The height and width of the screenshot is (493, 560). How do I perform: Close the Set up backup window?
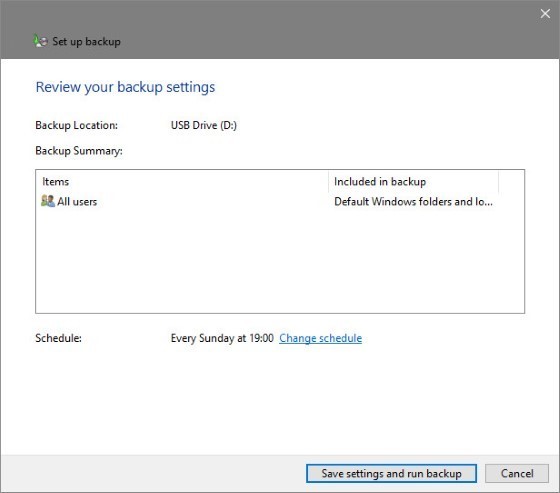point(545,14)
